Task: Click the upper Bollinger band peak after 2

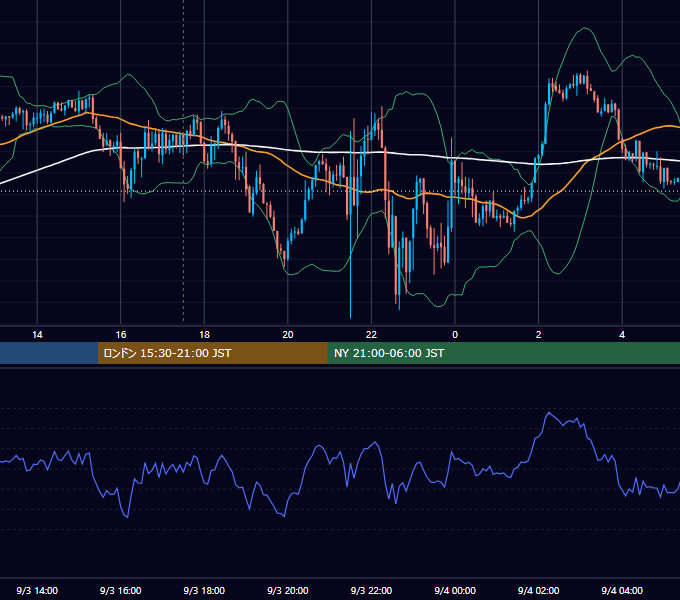Action: (585, 28)
